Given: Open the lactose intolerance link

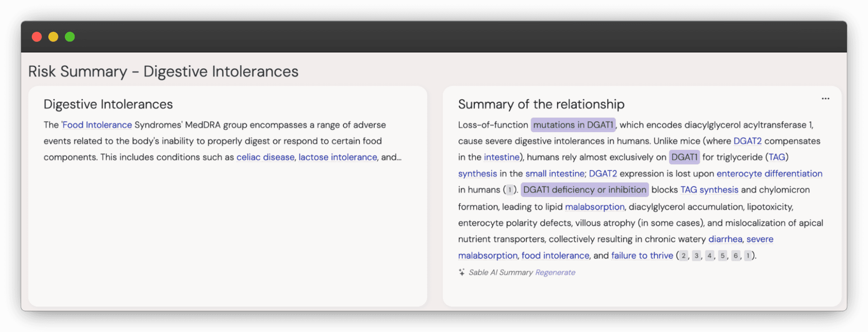Looking at the screenshot, I should coord(338,157).
